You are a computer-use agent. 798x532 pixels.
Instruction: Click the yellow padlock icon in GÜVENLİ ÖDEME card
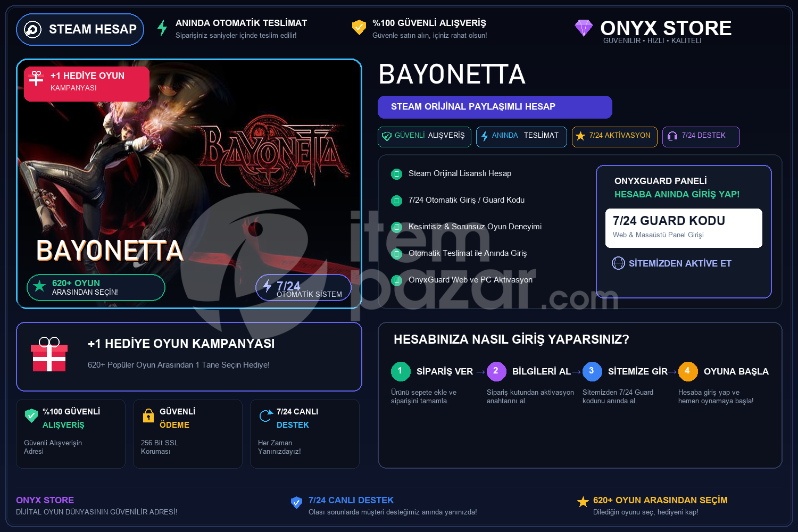pyautogui.click(x=148, y=415)
